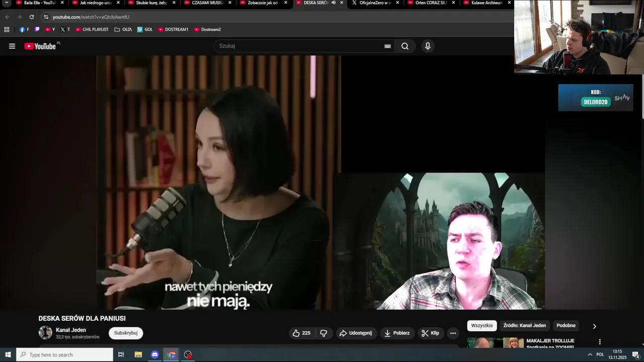The height and width of the screenshot is (362, 644).
Task: Open the apps grid bookmark icon
Action: coord(7,30)
